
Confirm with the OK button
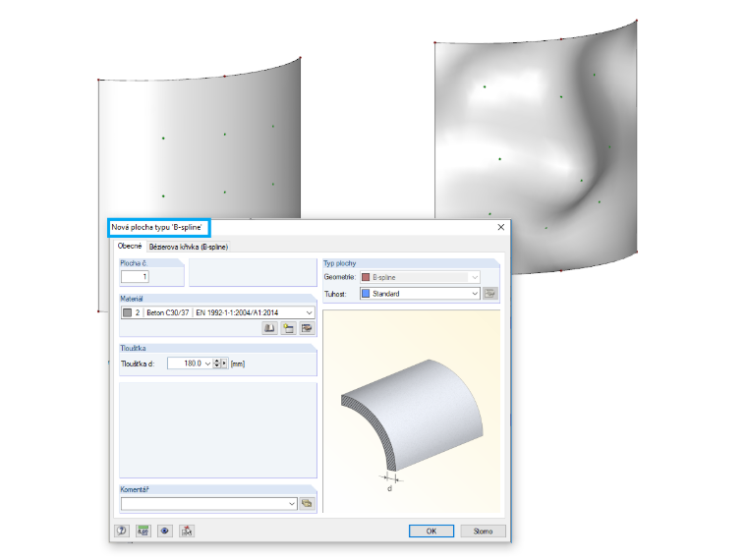[x=431, y=531]
